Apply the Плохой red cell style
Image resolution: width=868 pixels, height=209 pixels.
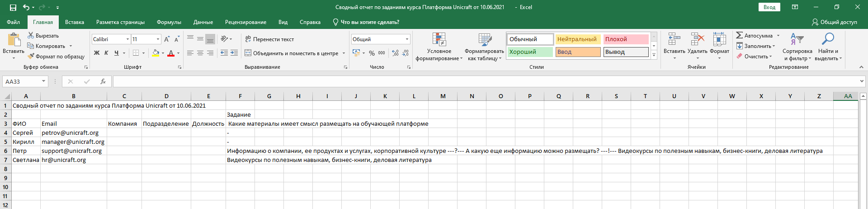[626, 39]
